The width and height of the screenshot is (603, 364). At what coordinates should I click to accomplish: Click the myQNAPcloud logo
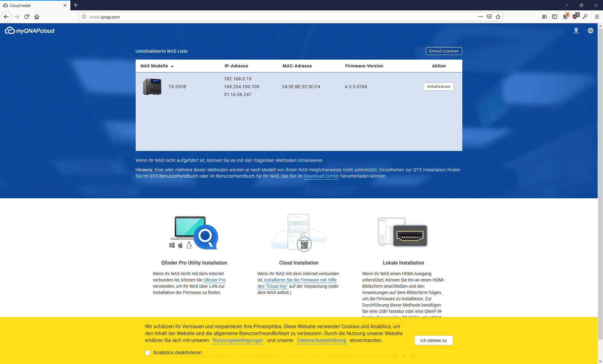(30, 31)
